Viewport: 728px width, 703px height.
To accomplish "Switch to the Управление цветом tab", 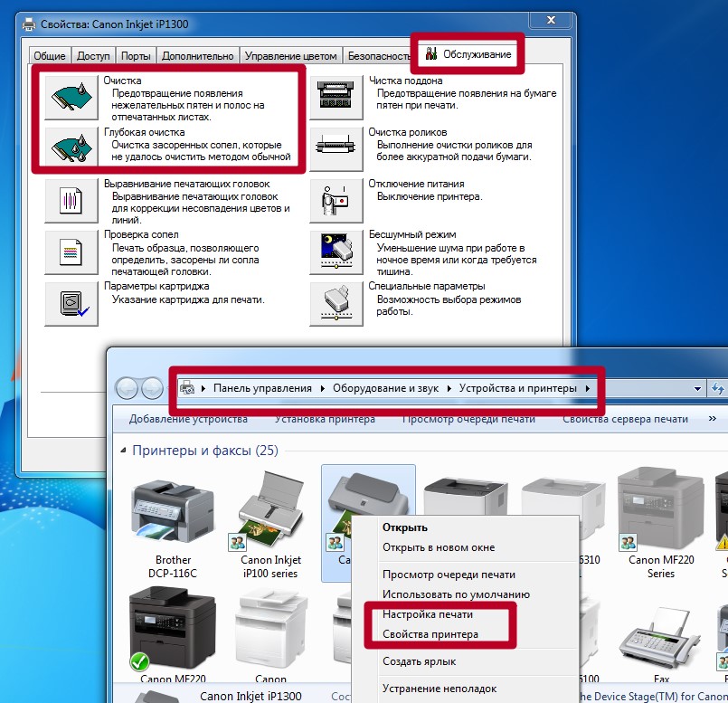I will (x=290, y=56).
